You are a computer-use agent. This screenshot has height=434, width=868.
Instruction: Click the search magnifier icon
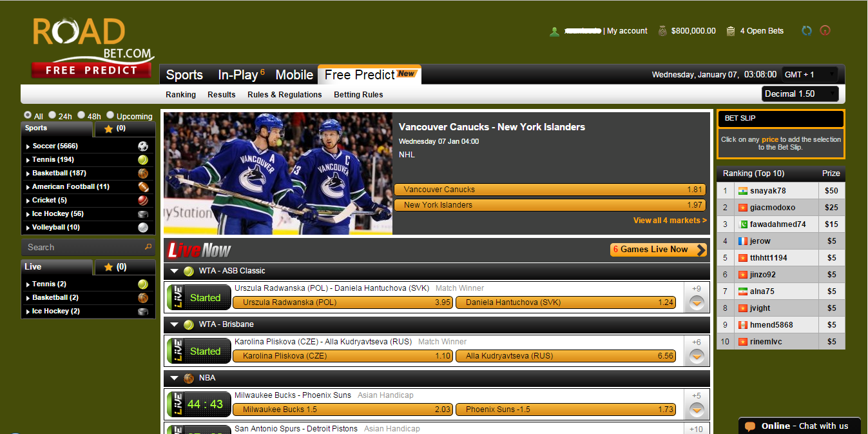coord(148,247)
